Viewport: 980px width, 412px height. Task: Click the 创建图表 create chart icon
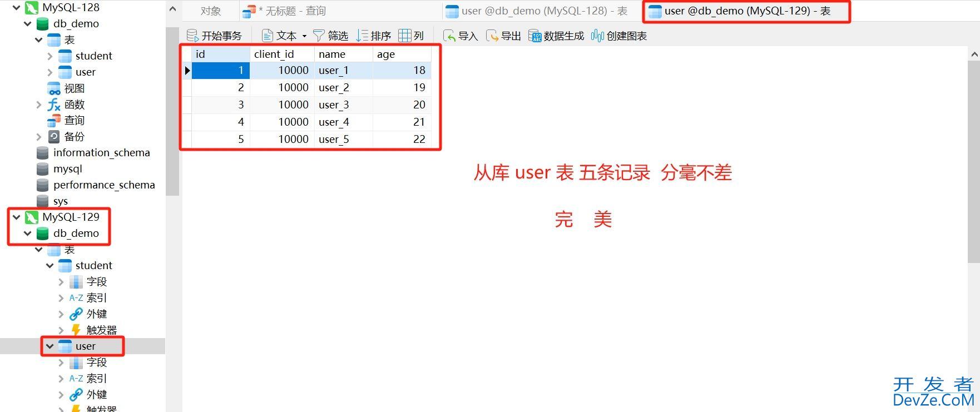coord(597,36)
